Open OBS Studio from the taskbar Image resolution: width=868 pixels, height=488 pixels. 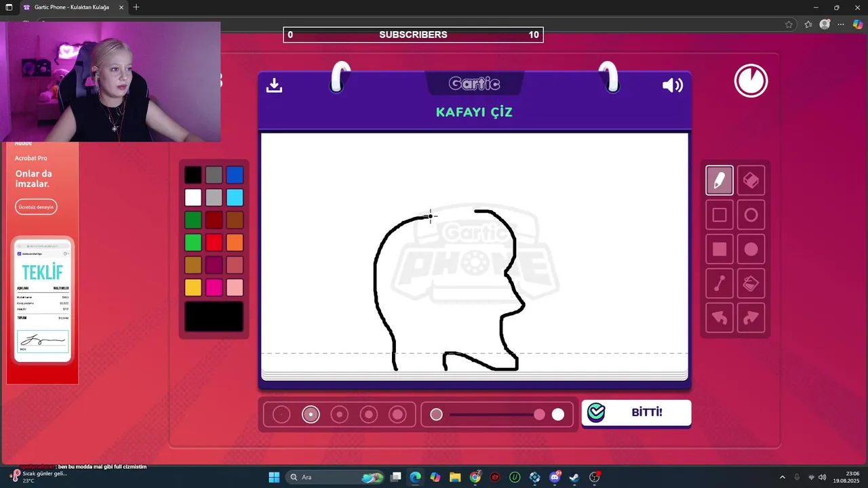tap(595, 477)
